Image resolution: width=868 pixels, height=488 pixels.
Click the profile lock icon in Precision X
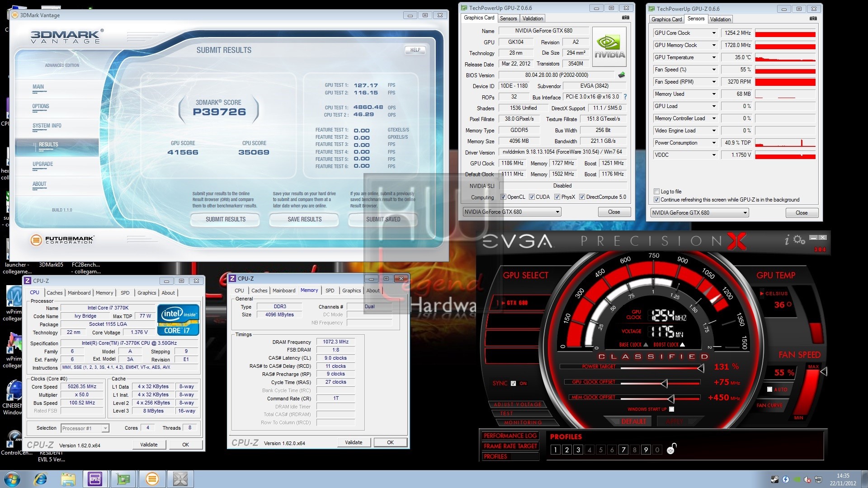[x=671, y=449]
